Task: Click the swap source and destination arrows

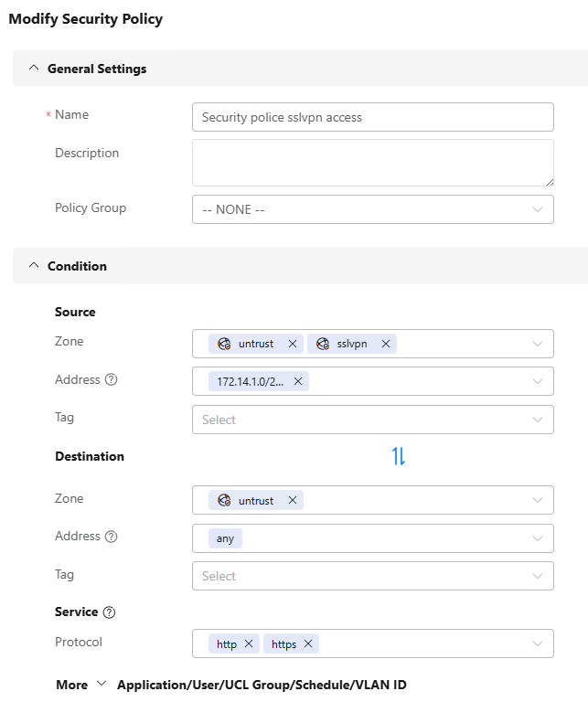Action: (399, 456)
